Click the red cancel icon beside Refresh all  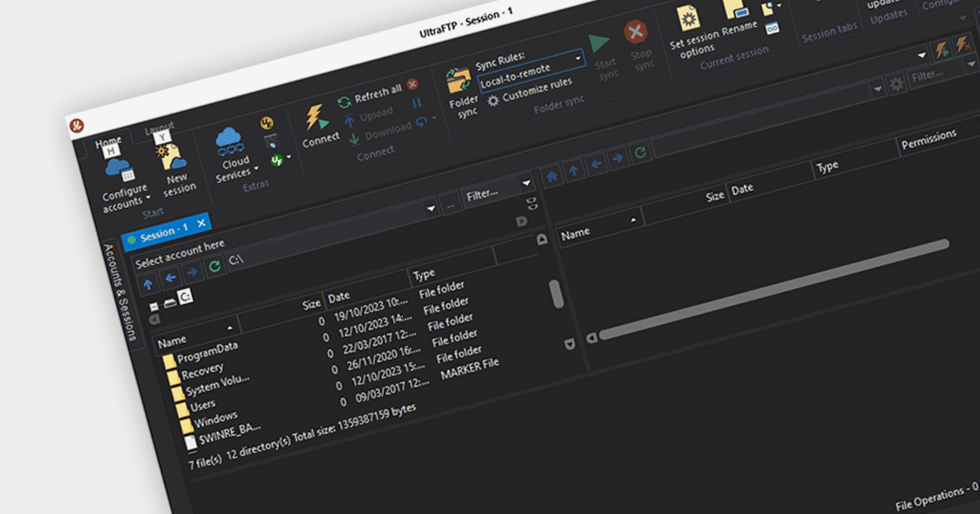tap(412, 83)
